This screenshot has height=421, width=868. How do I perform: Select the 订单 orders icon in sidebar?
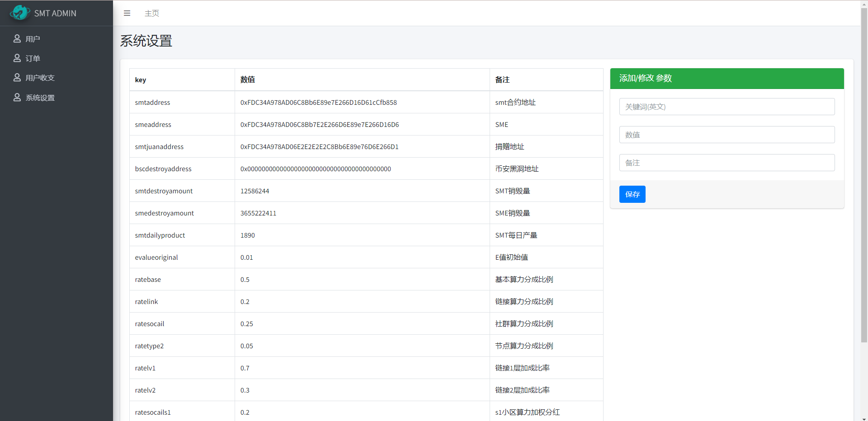[17, 58]
